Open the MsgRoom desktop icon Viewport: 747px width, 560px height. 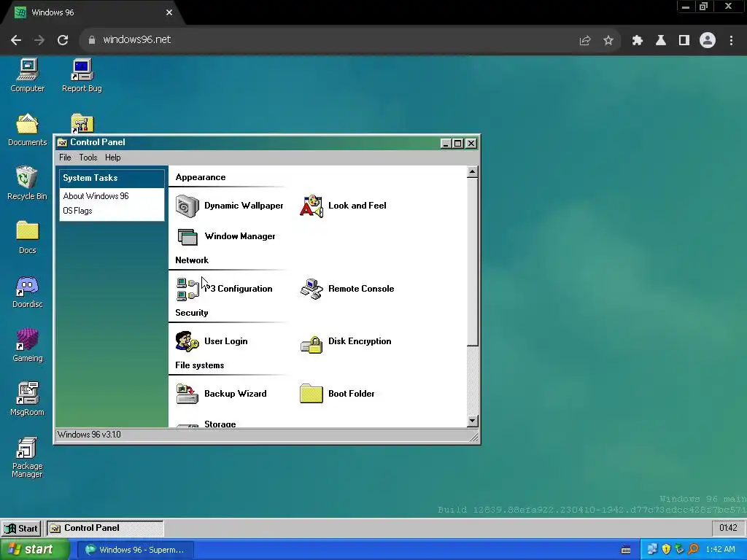click(27, 399)
